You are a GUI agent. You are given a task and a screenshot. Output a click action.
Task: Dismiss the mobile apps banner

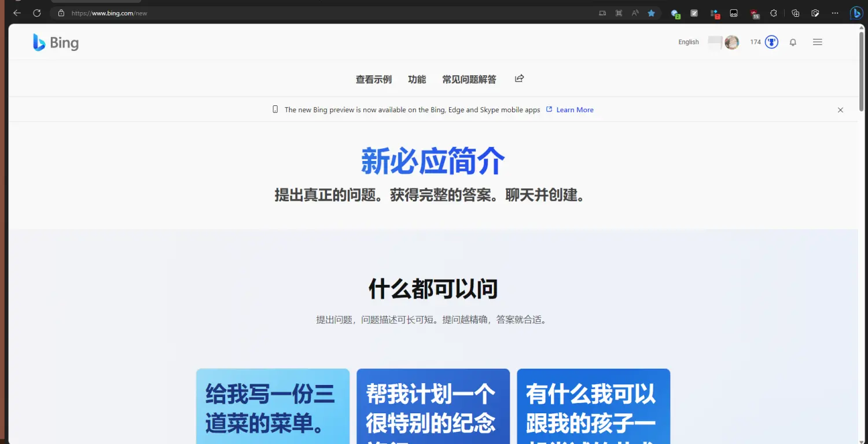pos(840,110)
